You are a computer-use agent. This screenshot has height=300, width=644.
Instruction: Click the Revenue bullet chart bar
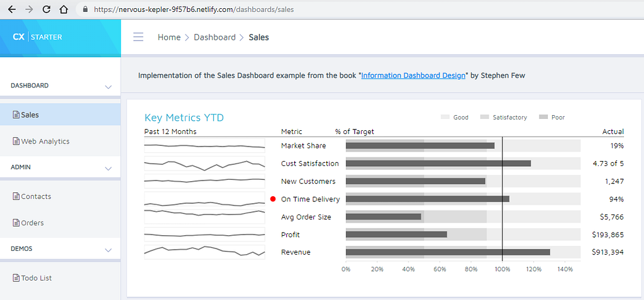tap(448, 252)
